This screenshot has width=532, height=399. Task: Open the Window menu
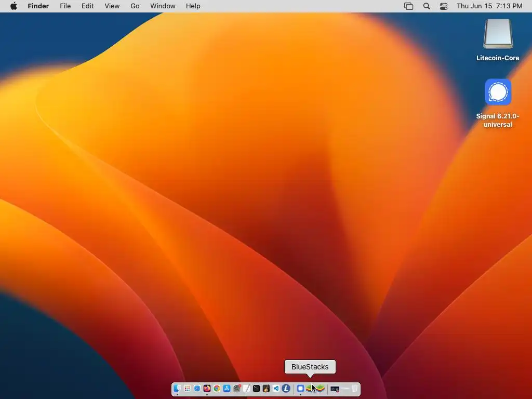point(163,6)
